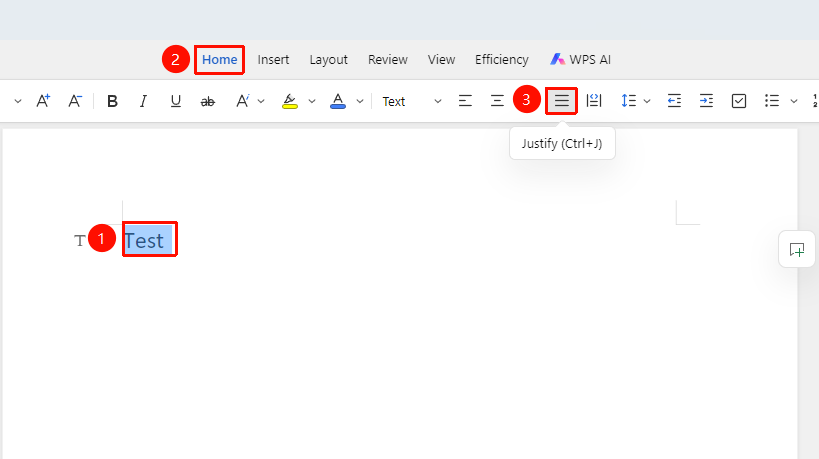Click the text effects A icon

(242, 101)
